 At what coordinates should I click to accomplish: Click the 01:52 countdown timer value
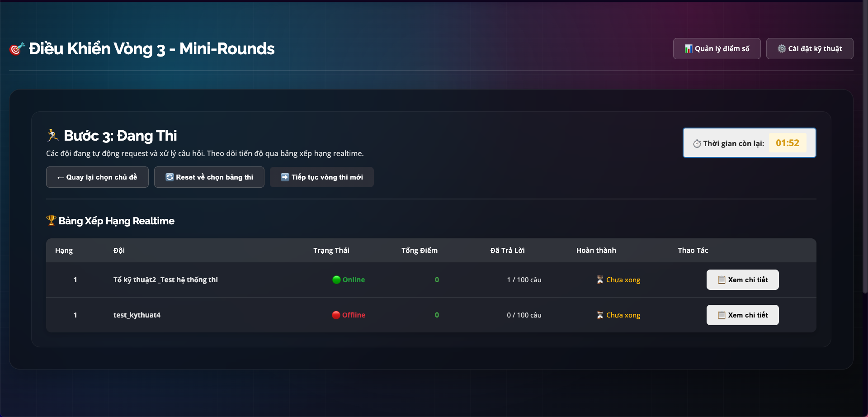(x=788, y=142)
